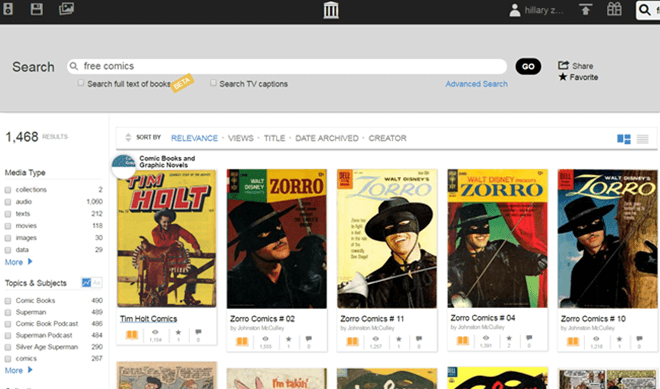This screenshot has width=660, height=389.
Task: Click book icon under Zorro Comics # 02
Action: click(x=242, y=341)
